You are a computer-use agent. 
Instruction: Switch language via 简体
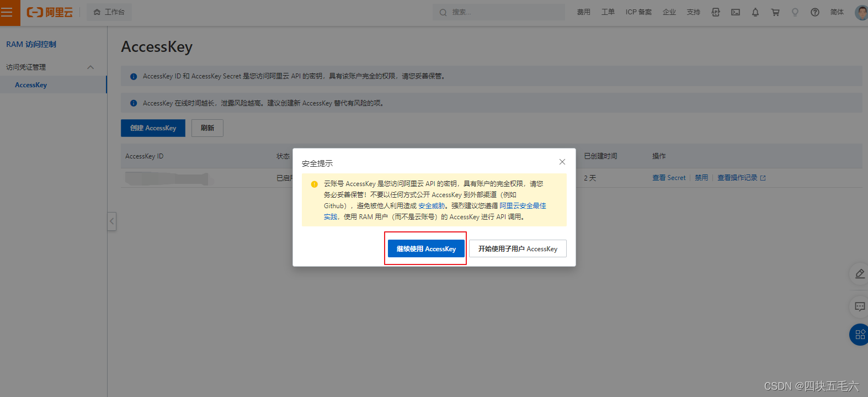click(837, 12)
